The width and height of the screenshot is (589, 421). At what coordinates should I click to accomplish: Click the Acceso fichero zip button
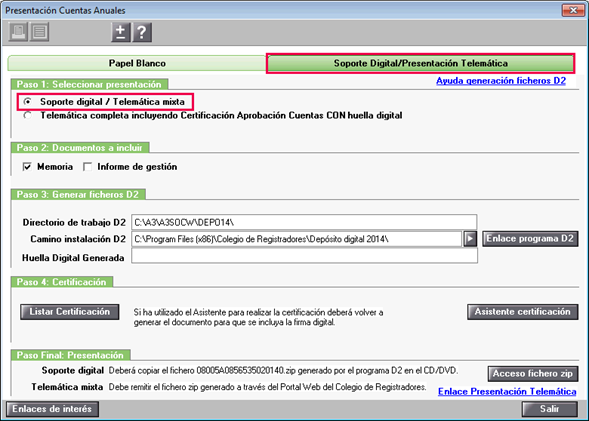(x=533, y=374)
